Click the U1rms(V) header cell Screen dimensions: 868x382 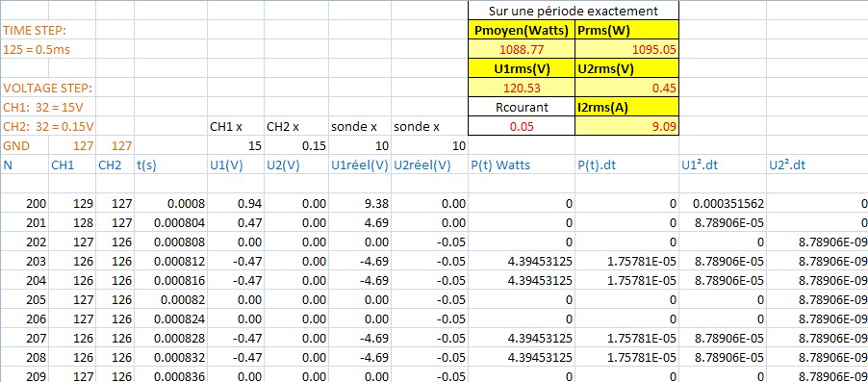click(522, 69)
